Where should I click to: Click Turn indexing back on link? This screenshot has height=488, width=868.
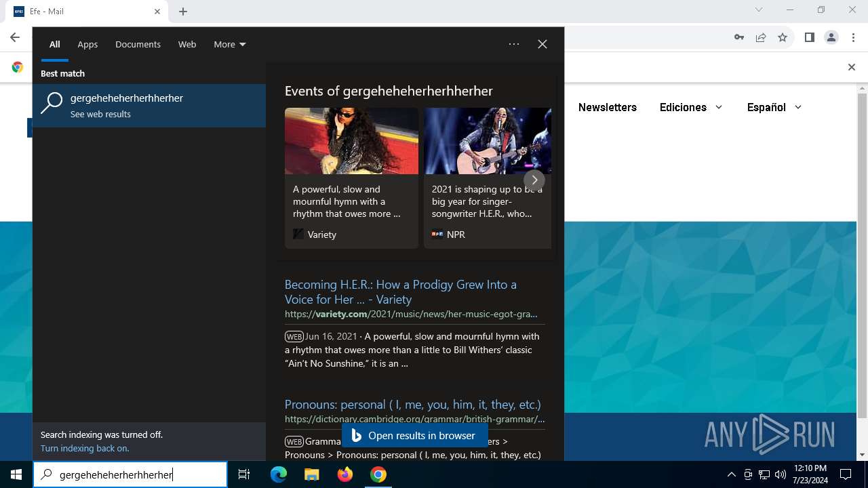[85, 448]
